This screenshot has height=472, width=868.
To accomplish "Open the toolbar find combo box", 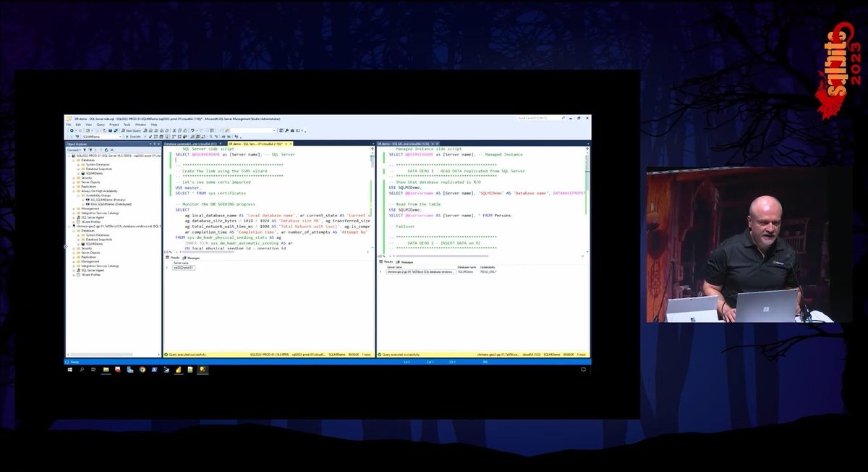I will tap(274, 130).
